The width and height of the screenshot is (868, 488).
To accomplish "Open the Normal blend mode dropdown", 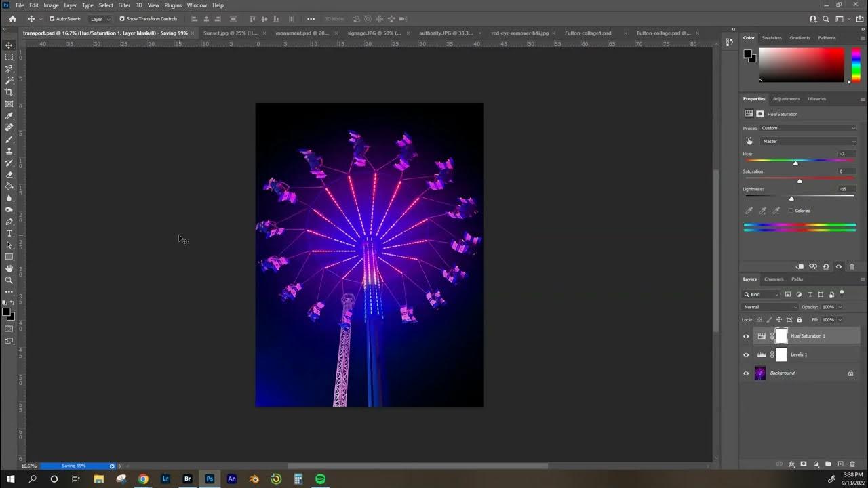I will (770, 307).
